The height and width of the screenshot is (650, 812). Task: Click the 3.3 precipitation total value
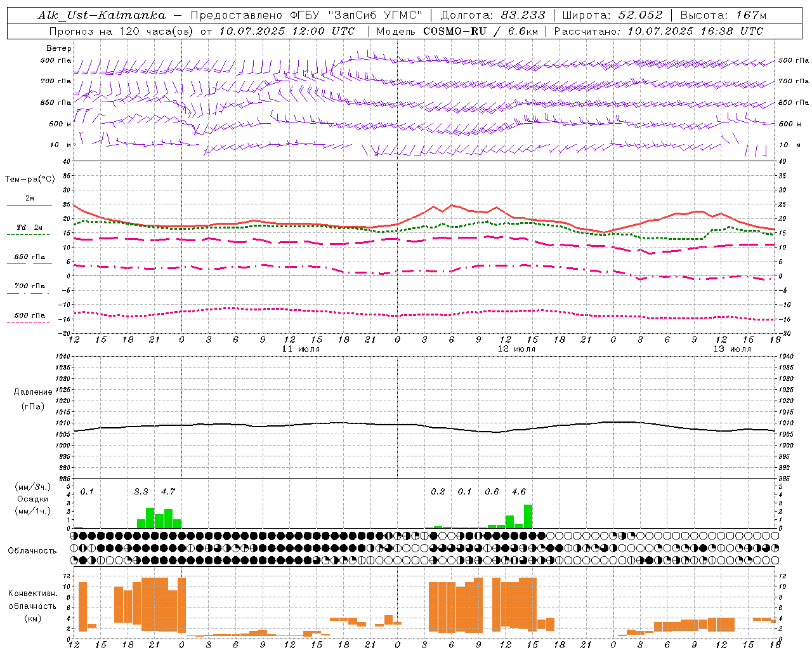tap(141, 491)
